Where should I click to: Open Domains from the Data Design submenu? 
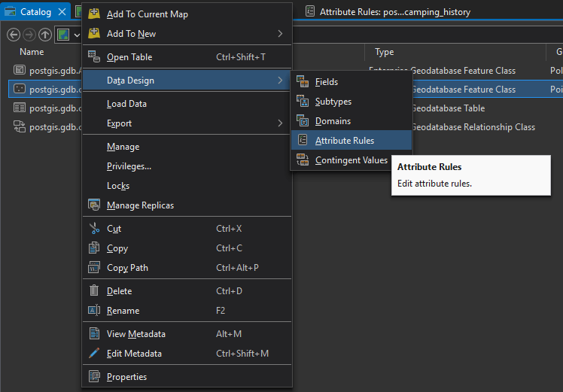[333, 121]
